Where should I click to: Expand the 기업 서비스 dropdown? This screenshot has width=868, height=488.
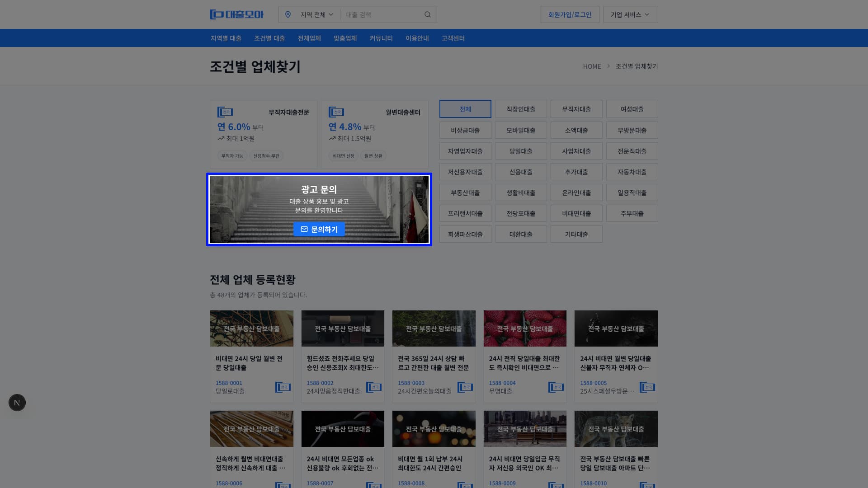(x=630, y=14)
